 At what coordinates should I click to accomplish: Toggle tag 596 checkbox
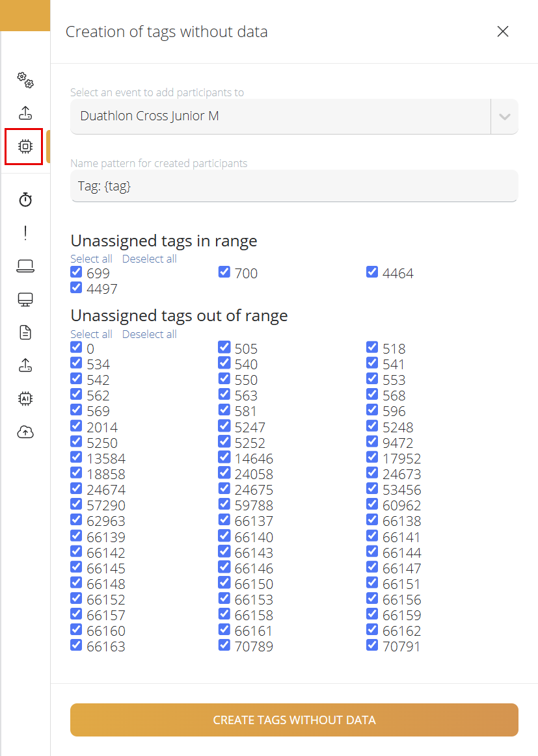click(372, 410)
